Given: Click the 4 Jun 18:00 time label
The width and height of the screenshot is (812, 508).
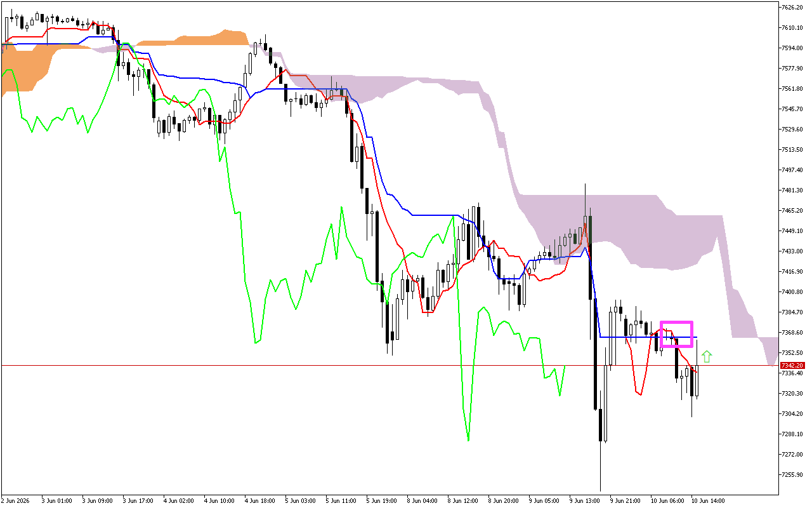Looking at the screenshot, I should (x=259, y=501).
